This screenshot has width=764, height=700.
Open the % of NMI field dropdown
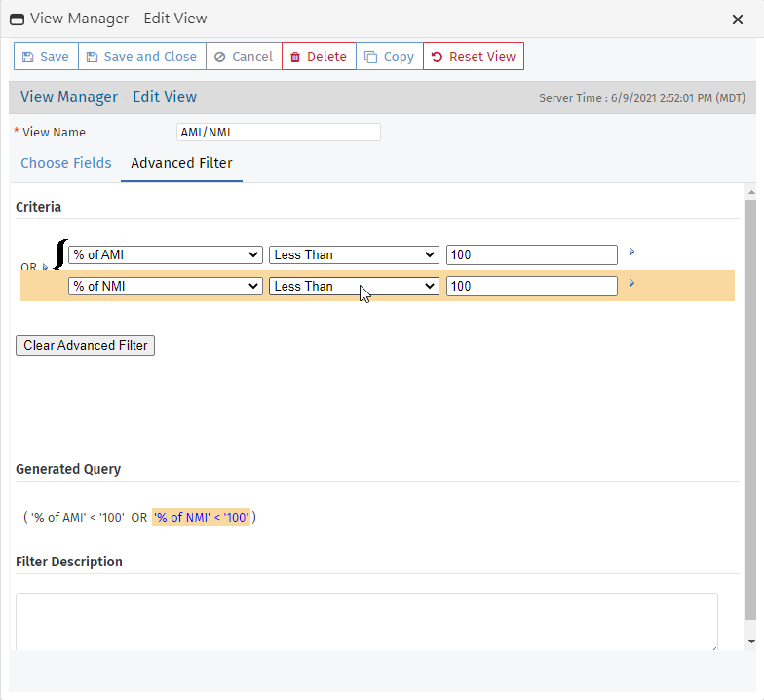coord(166,287)
